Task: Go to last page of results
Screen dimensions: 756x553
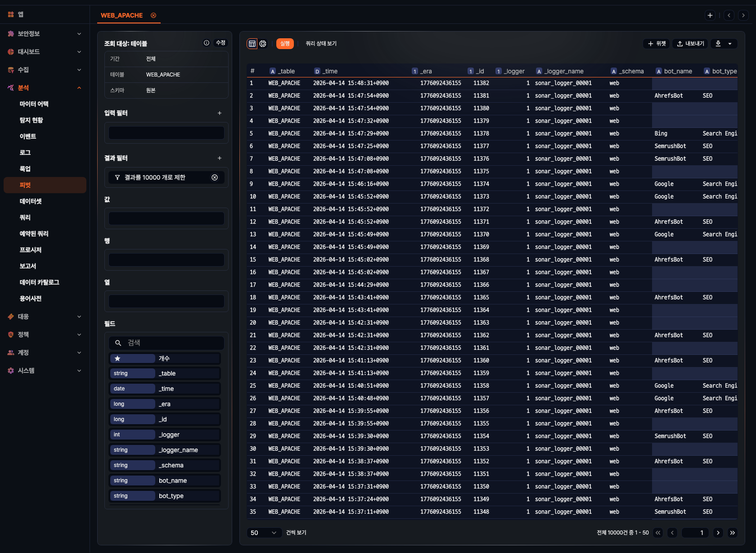Action: tap(733, 533)
